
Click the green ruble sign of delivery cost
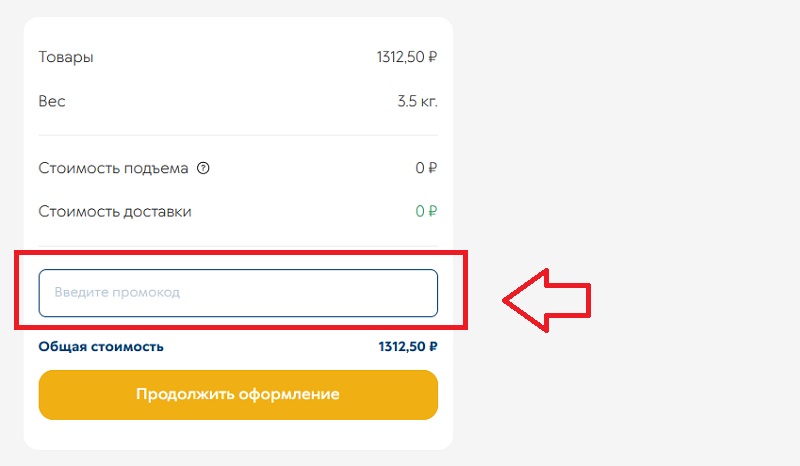(x=432, y=212)
